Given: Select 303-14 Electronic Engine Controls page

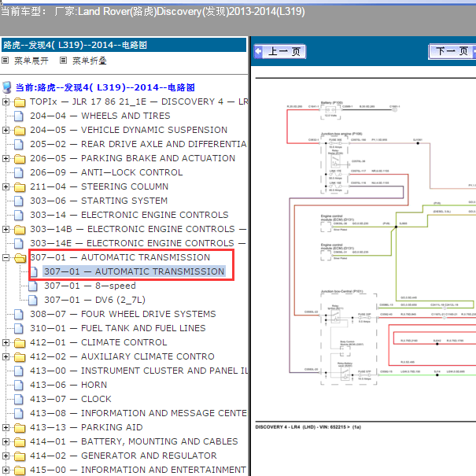Looking at the screenshot, I should pyautogui.click(x=129, y=215).
